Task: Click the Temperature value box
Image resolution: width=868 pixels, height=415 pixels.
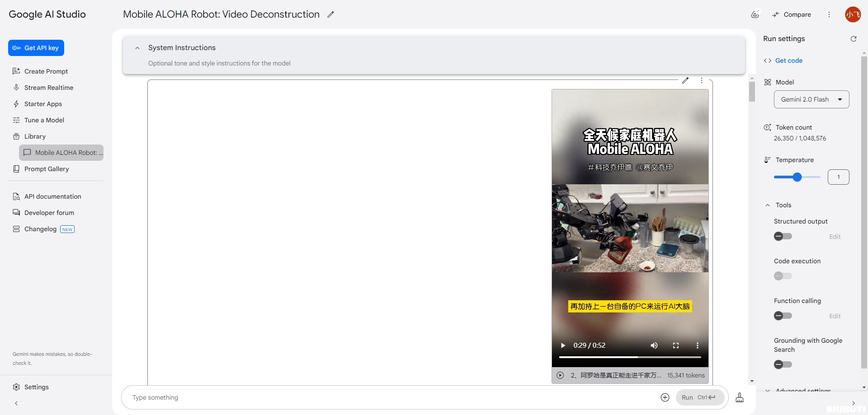Action: click(x=839, y=177)
